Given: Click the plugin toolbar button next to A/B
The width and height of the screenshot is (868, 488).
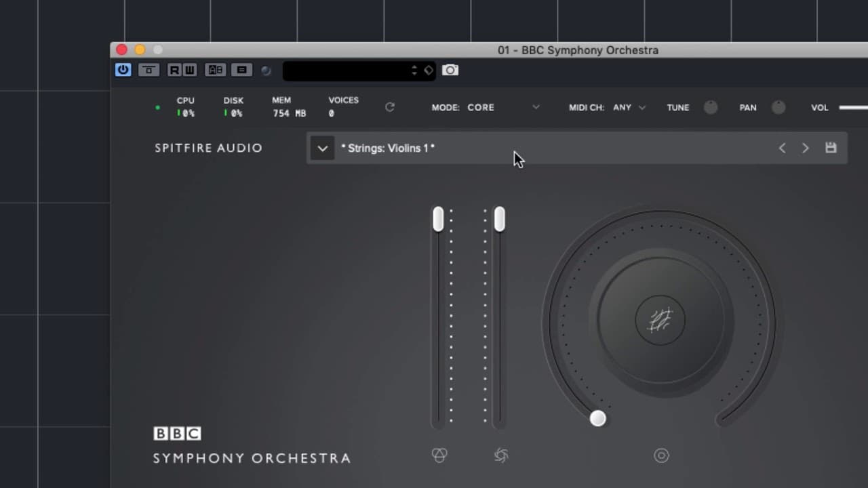Looking at the screenshot, I should tap(241, 70).
